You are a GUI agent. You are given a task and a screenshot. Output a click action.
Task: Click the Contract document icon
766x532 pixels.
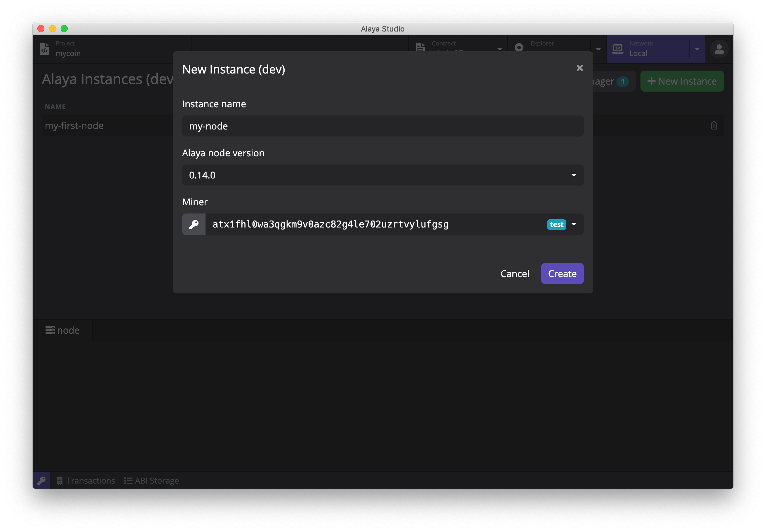tap(420, 48)
